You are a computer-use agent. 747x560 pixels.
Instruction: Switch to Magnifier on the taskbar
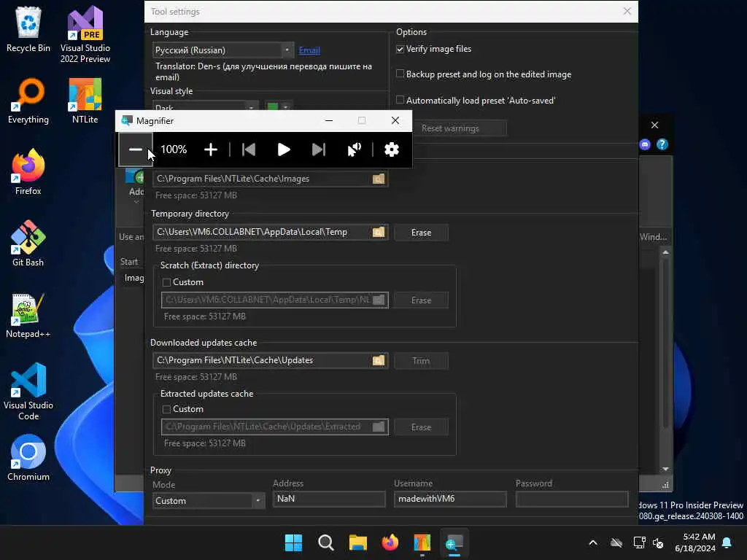(454, 542)
